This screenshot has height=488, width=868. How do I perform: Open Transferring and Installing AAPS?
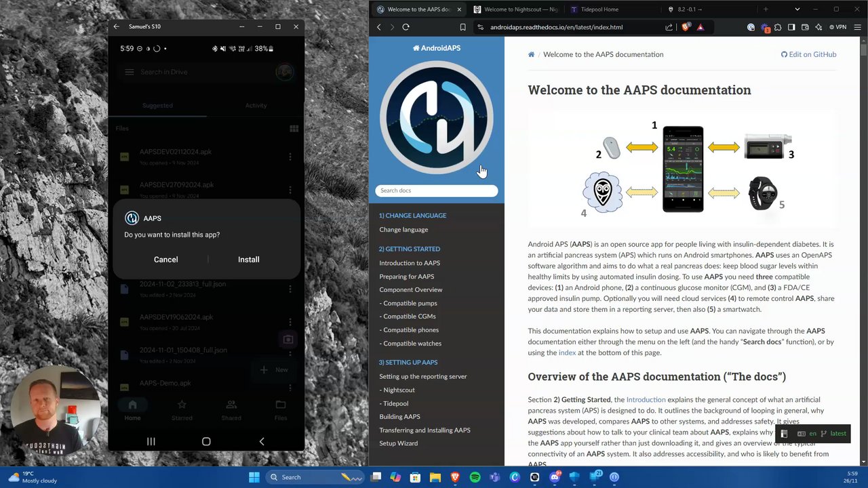(x=425, y=430)
